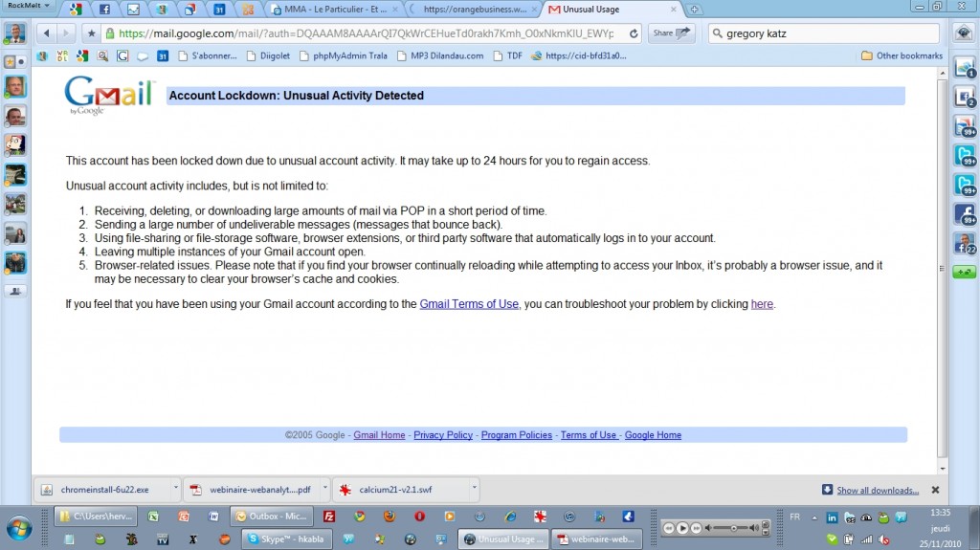The width and height of the screenshot is (980, 550).
Task: Click the troubleshoot 'here' link
Action: tap(762, 304)
